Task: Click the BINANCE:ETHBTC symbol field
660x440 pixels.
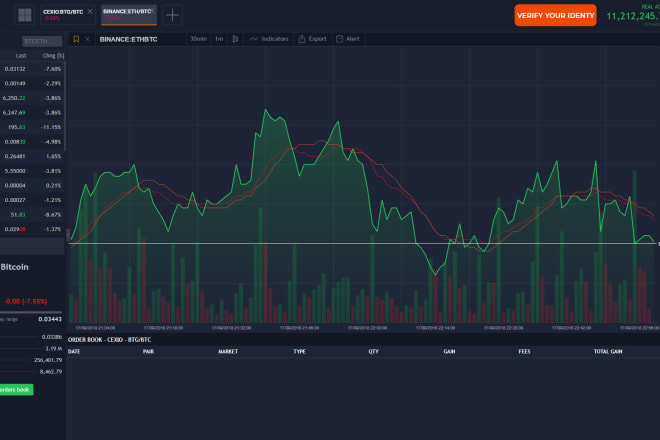Action: point(140,39)
